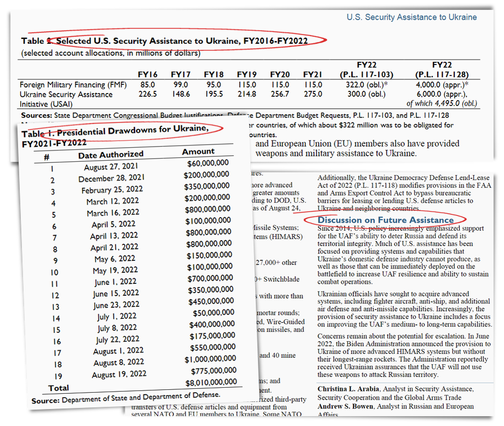
Task: Select the USAI FY20 value '256.7'
Action: coord(280,94)
